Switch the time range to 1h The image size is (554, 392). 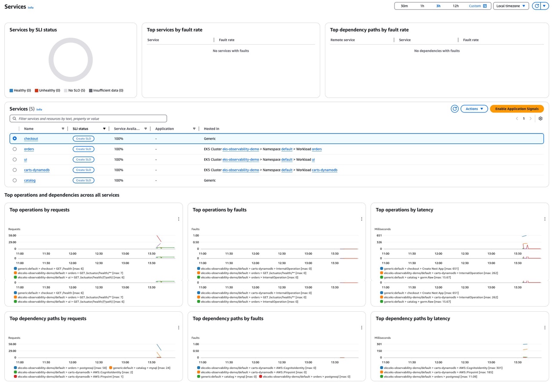point(422,6)
